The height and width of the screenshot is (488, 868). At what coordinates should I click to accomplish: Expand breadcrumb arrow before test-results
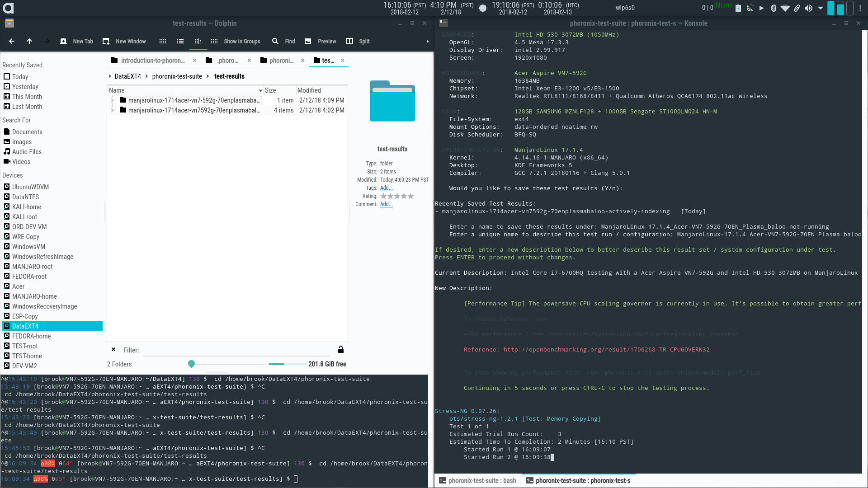tap(208, 76)
